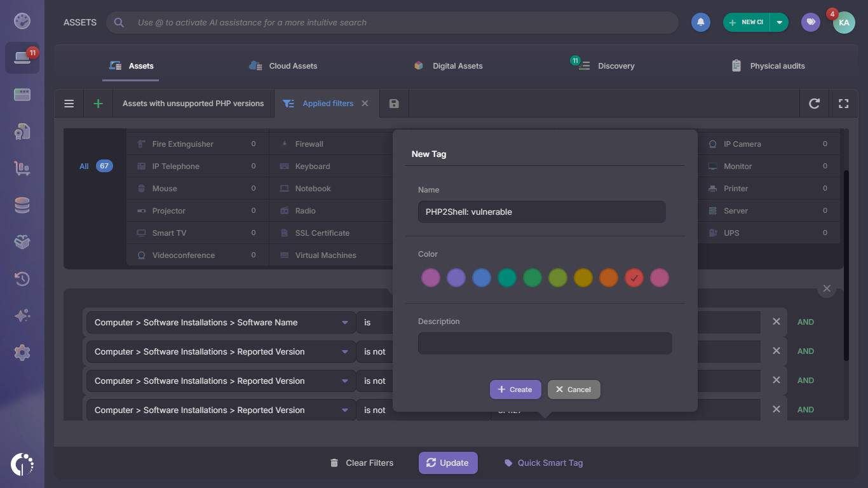
Task: Toggle fullscreen with the expand icon
Action: [x=844, y=104]
